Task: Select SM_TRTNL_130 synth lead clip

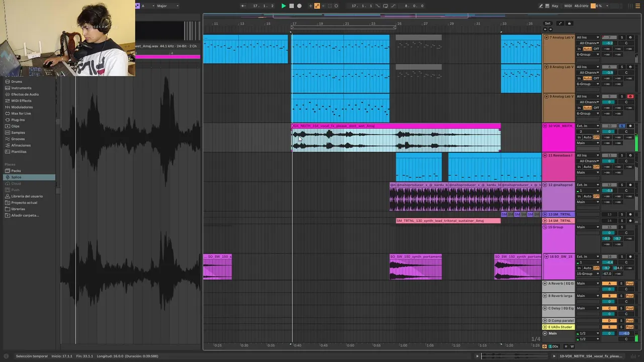Action: click(x=448, y=221)
